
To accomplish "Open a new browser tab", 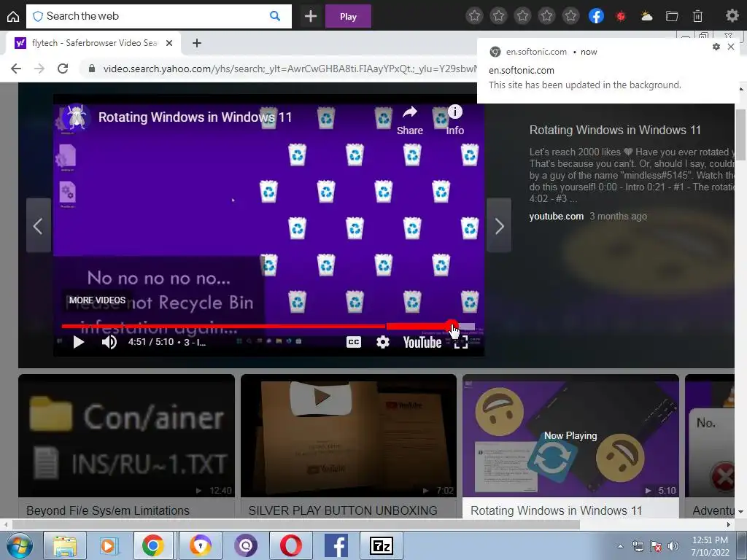I will [197, 43].
